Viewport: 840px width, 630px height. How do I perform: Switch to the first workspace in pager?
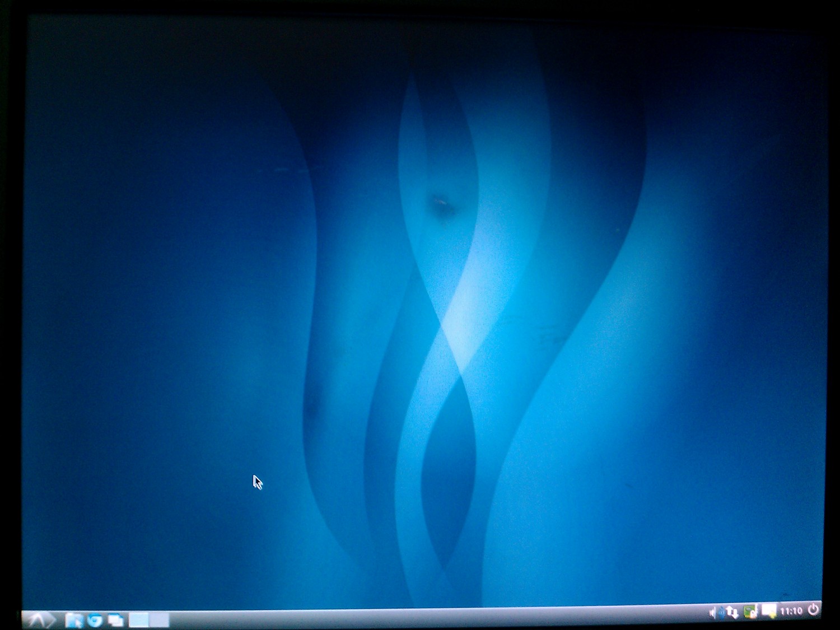139,620
